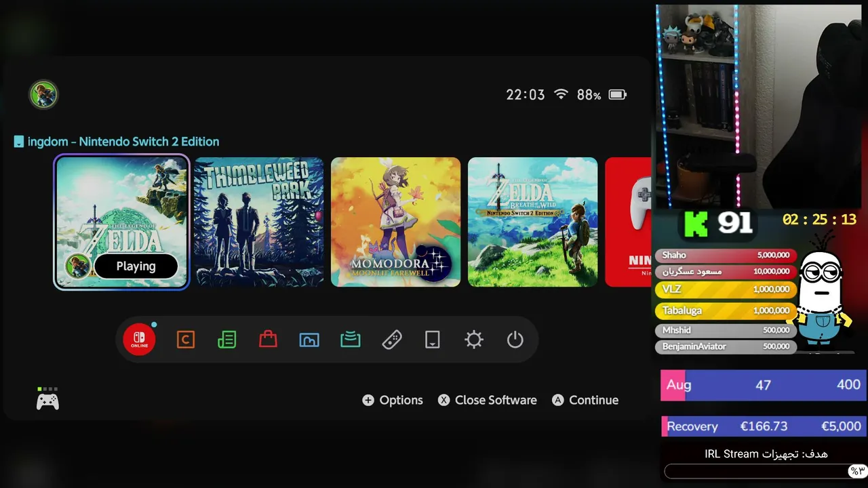Select Zelda Breath of the Wild tile

click(533, 222)
